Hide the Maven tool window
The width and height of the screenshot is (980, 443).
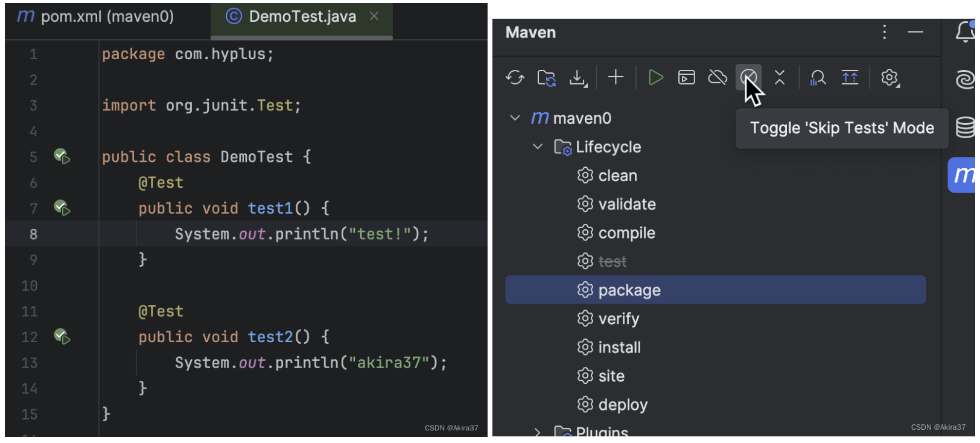915,32
